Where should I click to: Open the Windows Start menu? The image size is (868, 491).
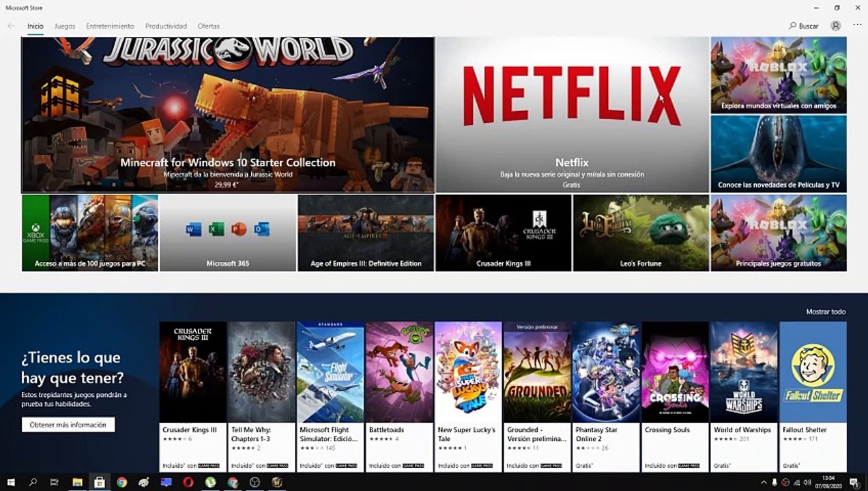pyautogui.click(x=11, y=482)
